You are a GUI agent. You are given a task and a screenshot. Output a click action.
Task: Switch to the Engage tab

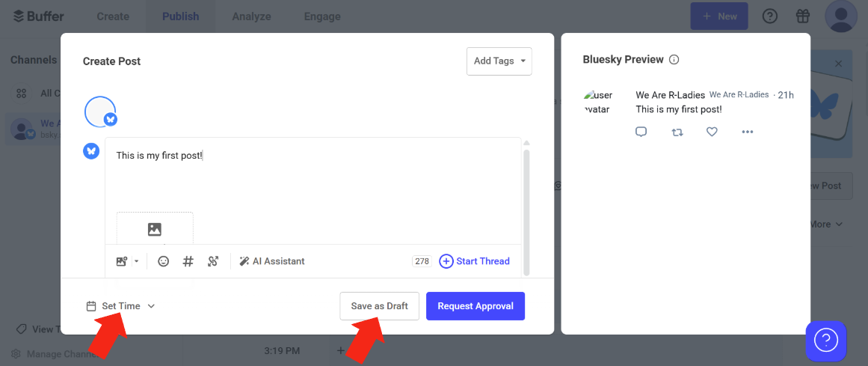(x=322, y=16)
